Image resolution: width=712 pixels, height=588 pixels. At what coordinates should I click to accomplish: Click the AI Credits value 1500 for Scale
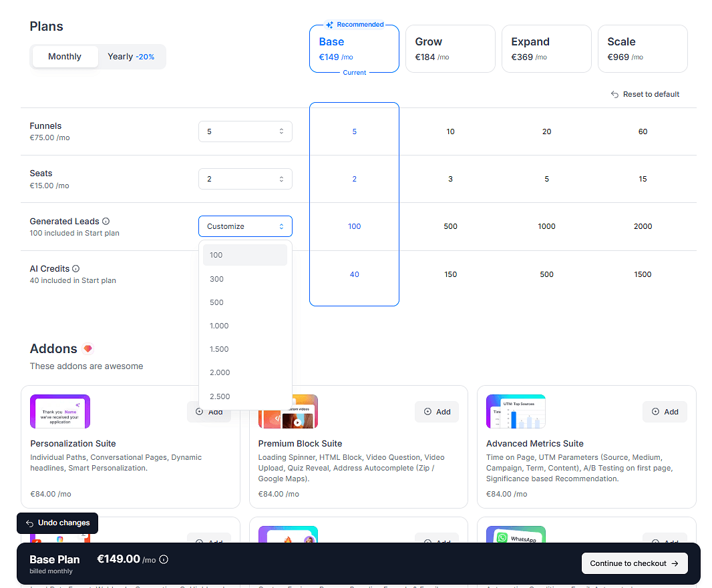[x=643, y=274]
